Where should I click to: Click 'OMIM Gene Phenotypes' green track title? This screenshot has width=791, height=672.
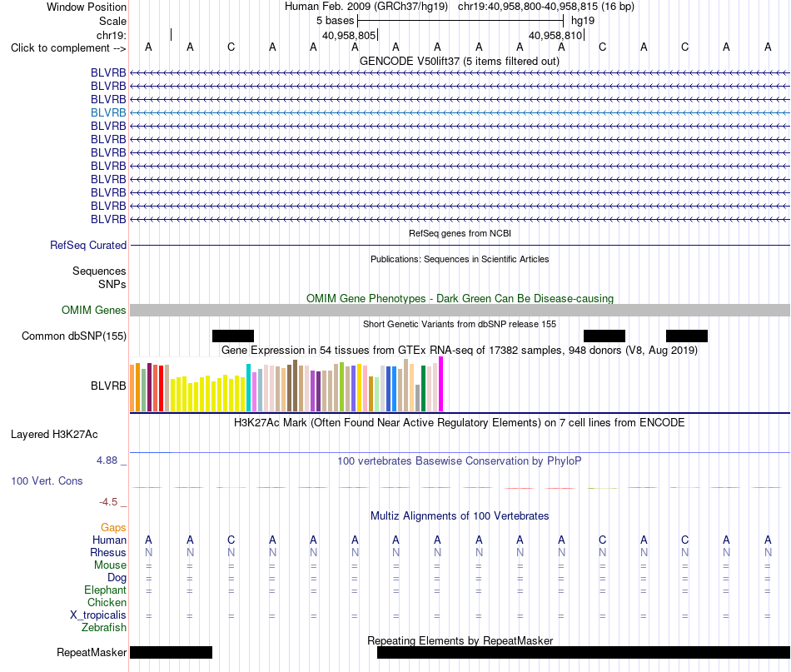(460, 299)
